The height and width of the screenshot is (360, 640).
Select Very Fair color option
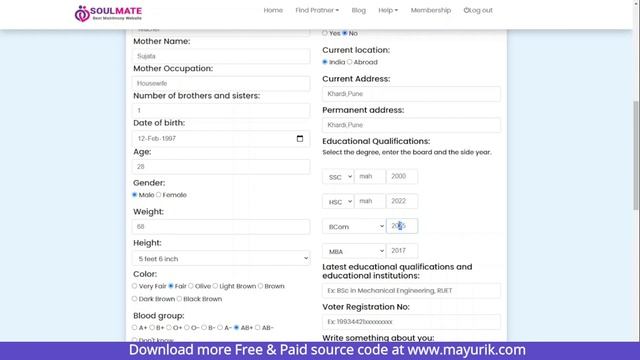tap(135, 286)
